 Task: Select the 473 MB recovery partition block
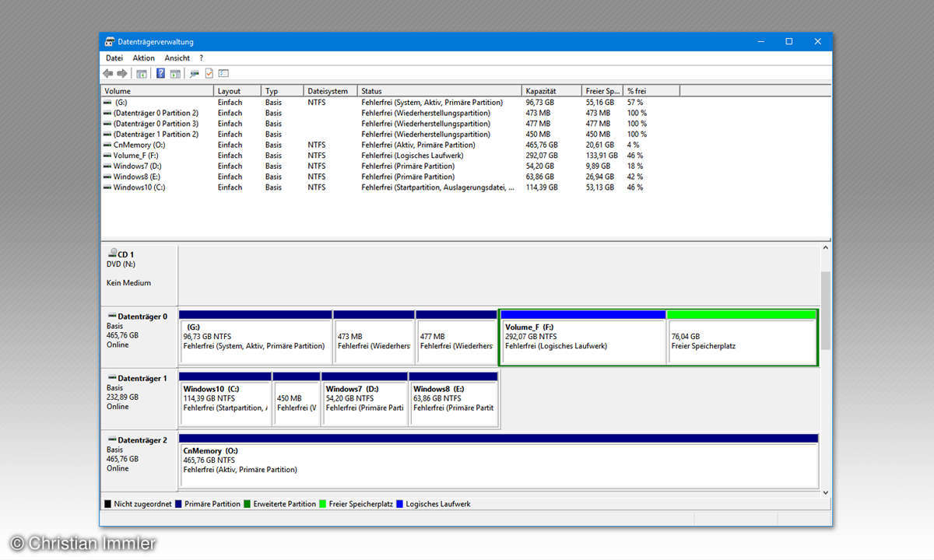click(x=374, y=337)
